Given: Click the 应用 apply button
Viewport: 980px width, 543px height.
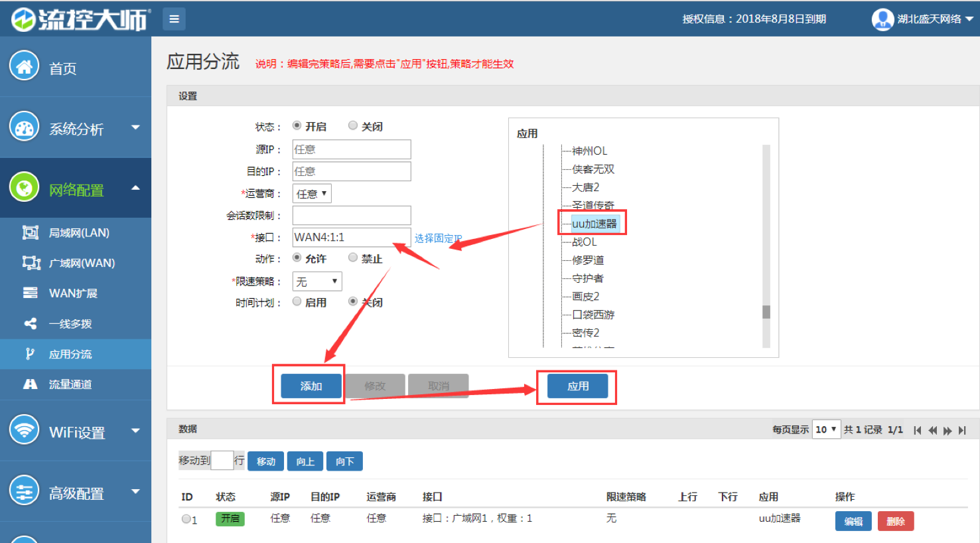Looking at the screenshot, I should click(x=578, y=386).
